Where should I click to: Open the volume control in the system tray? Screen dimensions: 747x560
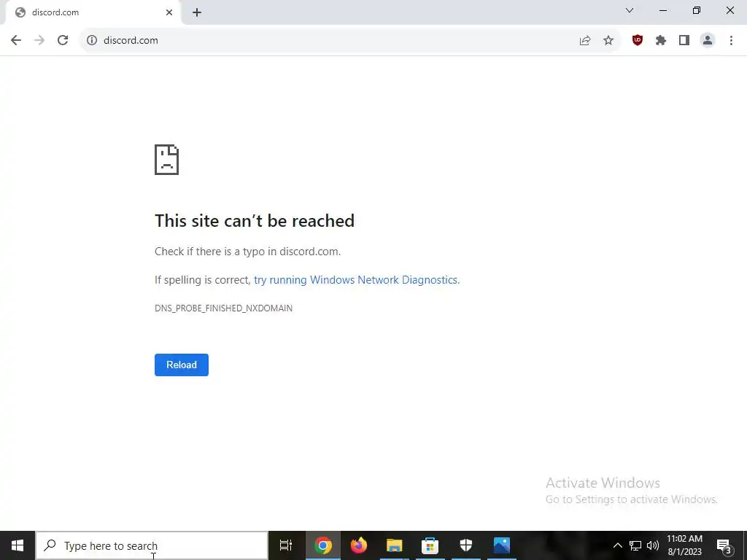[653, 545]
